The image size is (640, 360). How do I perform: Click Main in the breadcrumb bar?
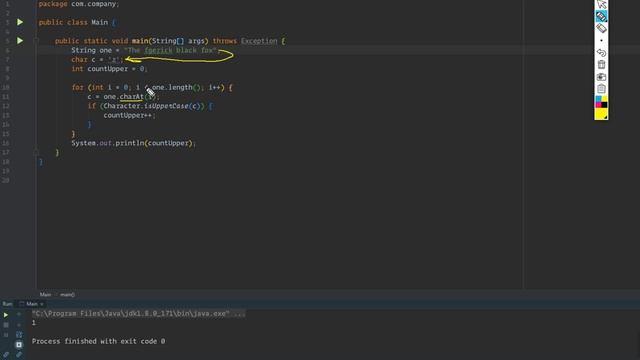pos(45,294)
